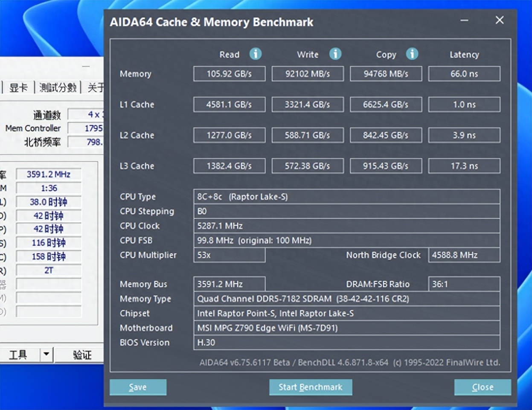Open the dropdown arrow next to 工具
This screenshot has height=410, width=532.
point(47,354)
